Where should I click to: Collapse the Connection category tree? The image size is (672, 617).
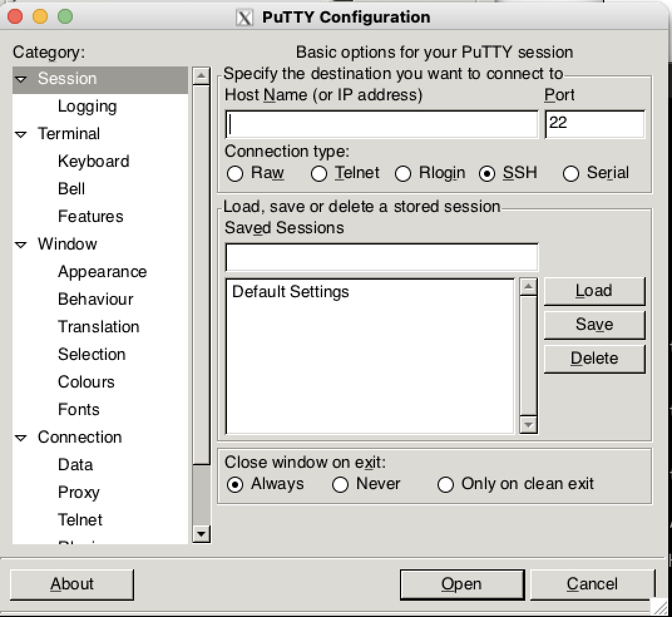pos(19,437)
